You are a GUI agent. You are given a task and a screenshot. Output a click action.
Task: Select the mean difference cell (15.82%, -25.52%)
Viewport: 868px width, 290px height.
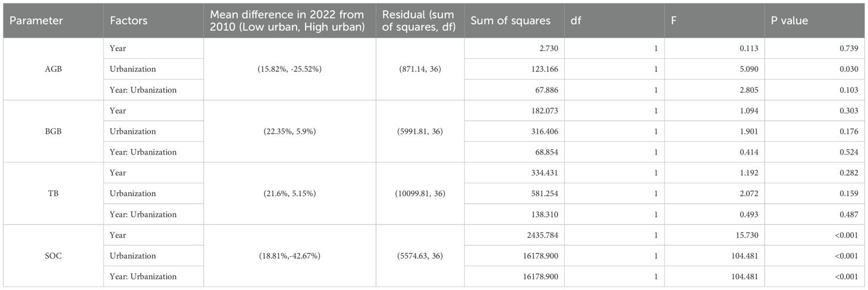point(290,69)
